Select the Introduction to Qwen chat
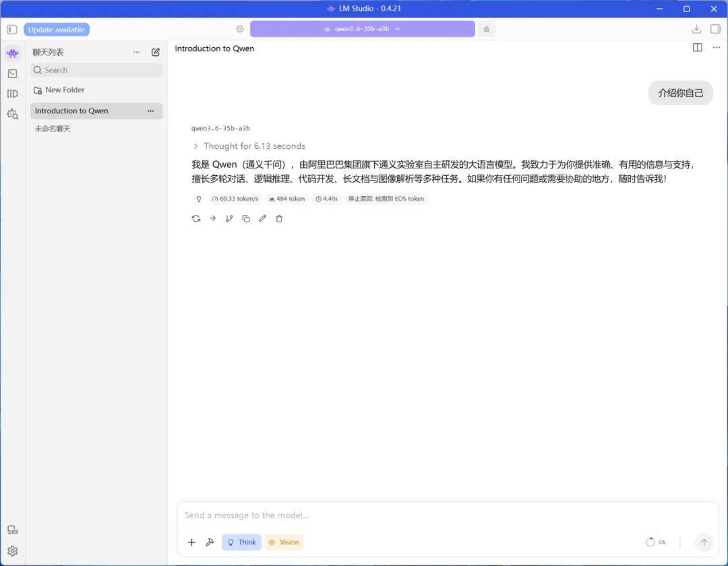This screenshot has width=728, height=566. tap(96, 111)
